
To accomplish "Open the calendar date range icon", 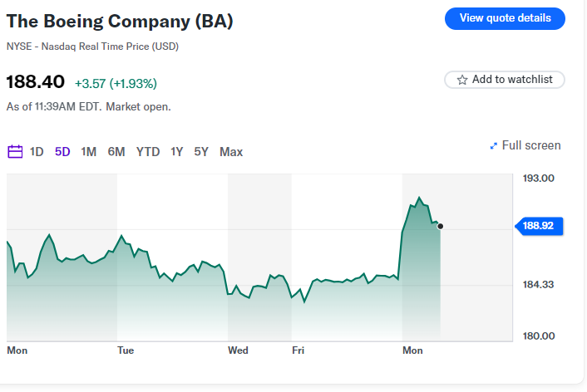I will [15, 152].
